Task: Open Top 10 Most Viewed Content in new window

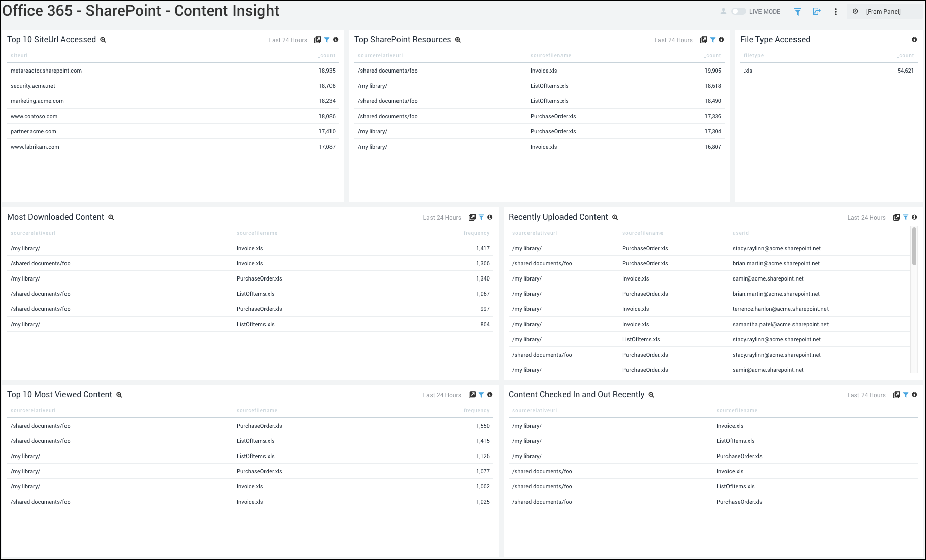Action: coord(472,394)
